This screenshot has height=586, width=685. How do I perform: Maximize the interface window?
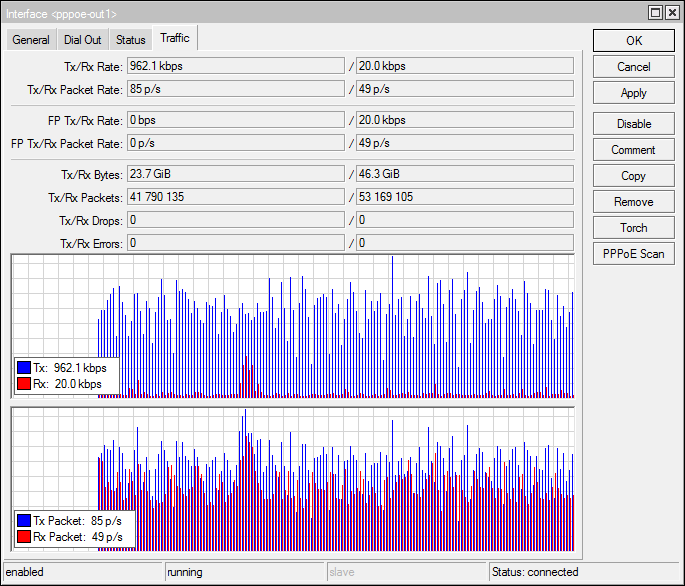[x=655, y=13]
